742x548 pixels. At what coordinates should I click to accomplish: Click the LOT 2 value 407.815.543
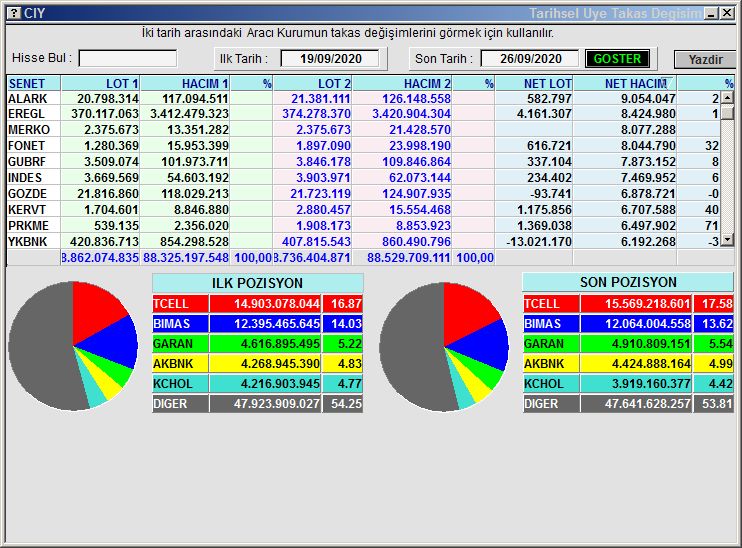coord(316,242)
